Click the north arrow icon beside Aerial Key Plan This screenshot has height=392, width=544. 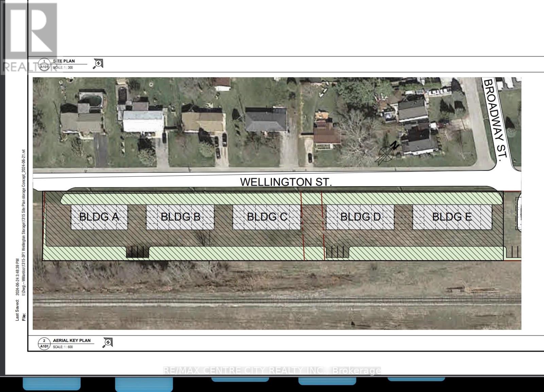(107, 343)
